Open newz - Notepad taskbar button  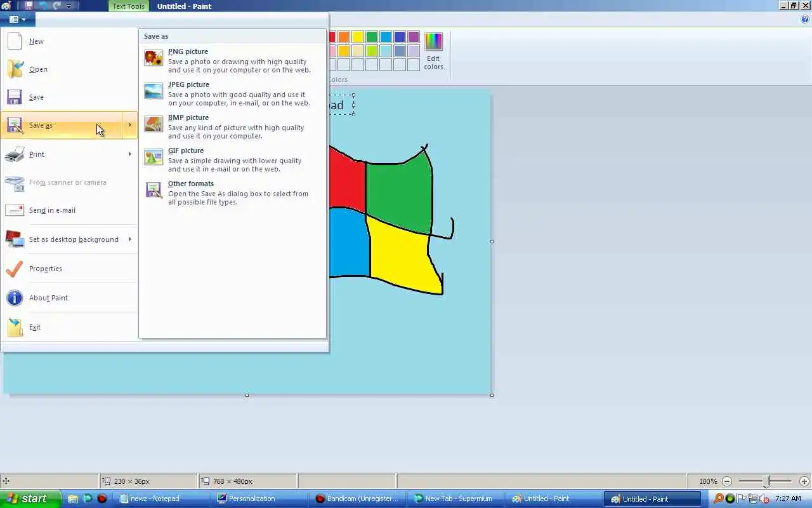click(x=162, y=498)
